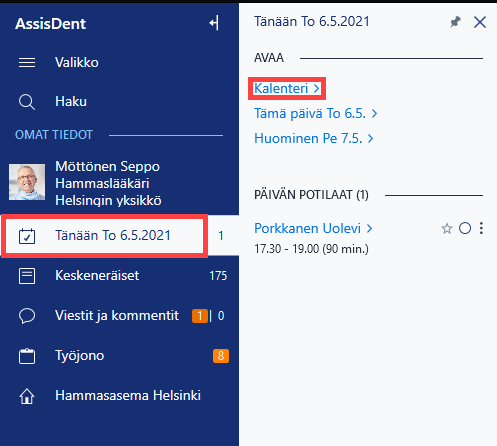
Task: Pin the Tänään panel with pushpin icon
Action: pos(455,22)
